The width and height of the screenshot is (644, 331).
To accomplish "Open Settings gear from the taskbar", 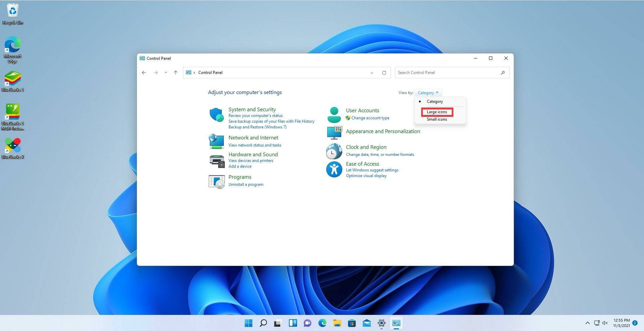I will 381,323.
